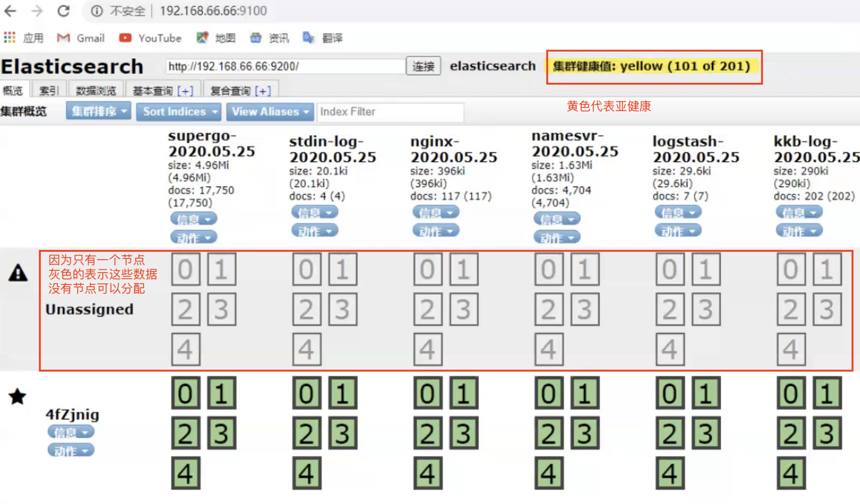
Task: Switch to the 基本查询 tab
Action: coord(152,91)
